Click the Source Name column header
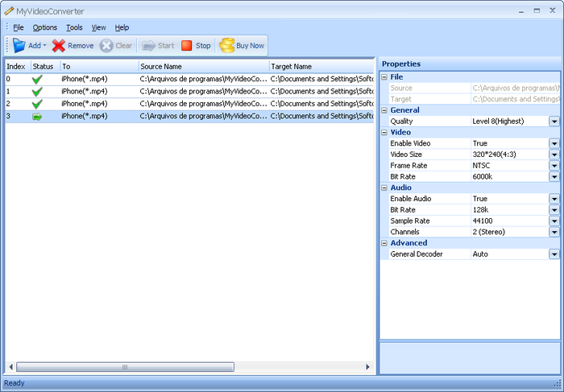The image size is (564, 392). [204, 67]
